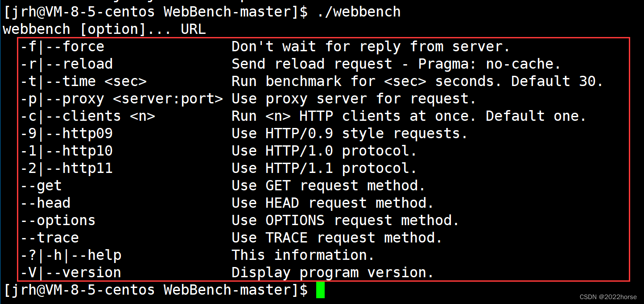
Task: Click the -c|--clients <n> option
Action: pos(88,116)
